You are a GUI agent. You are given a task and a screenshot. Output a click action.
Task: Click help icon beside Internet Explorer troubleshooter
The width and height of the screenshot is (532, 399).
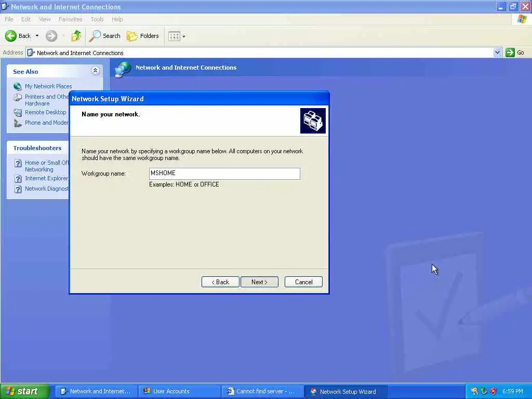pos(18,179)
